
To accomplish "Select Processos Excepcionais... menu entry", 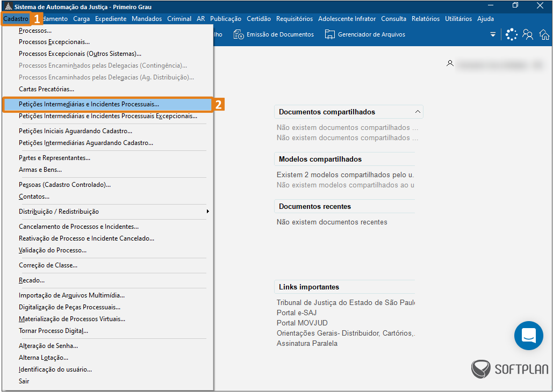I will click(x=108, y=42).
